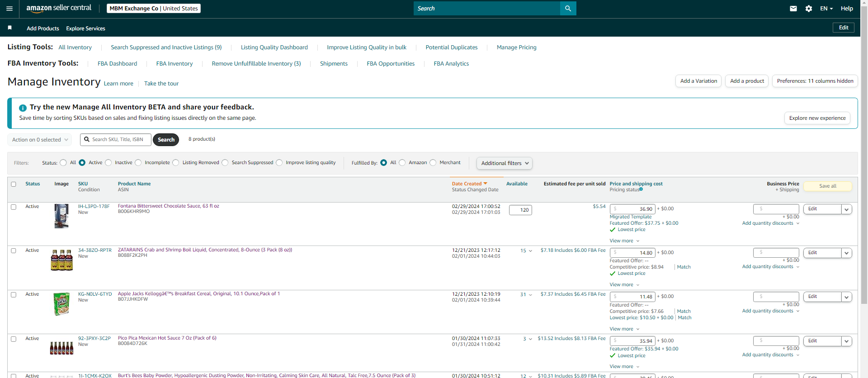
Task: Click the bookmark icon beside Add Products
Action: [x=10, y=28]
